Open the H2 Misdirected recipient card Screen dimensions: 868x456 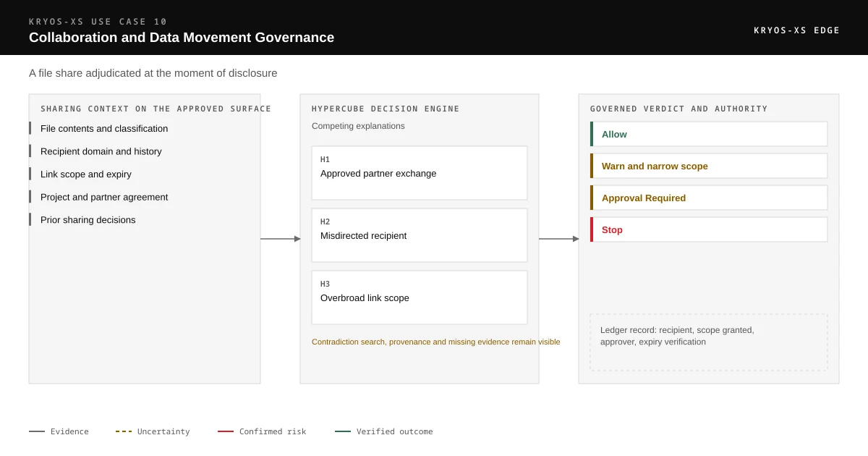coord(420,235)
